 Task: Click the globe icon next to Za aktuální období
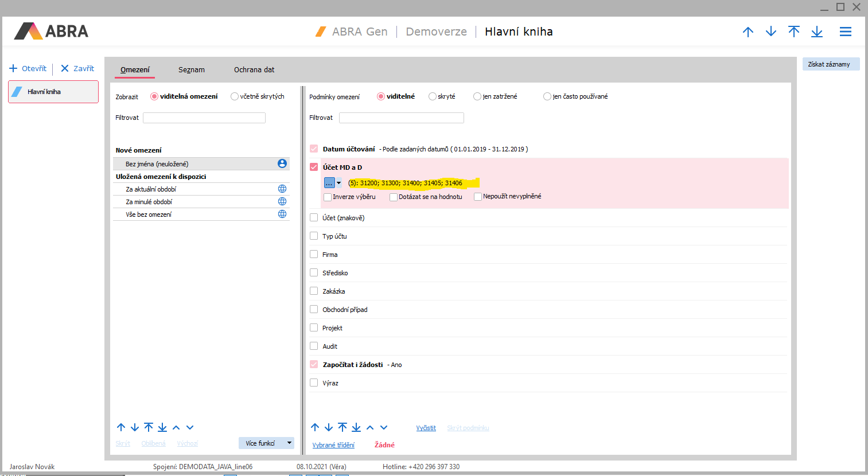pos(282,189)
